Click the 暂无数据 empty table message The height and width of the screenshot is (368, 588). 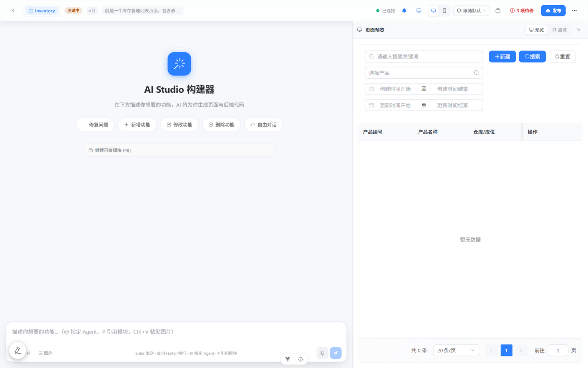(470, 240)
